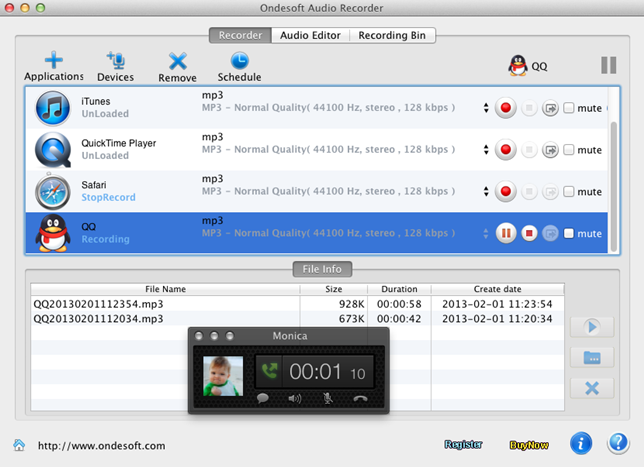Click the Remove X icon
Screen dimensions: 644x467
177,61
